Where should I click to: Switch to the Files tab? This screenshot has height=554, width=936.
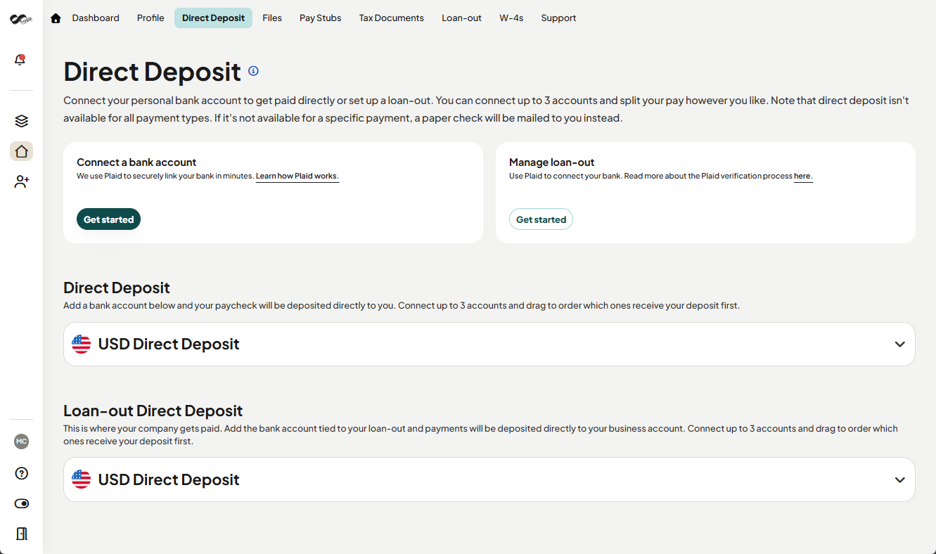click(272, 18)
